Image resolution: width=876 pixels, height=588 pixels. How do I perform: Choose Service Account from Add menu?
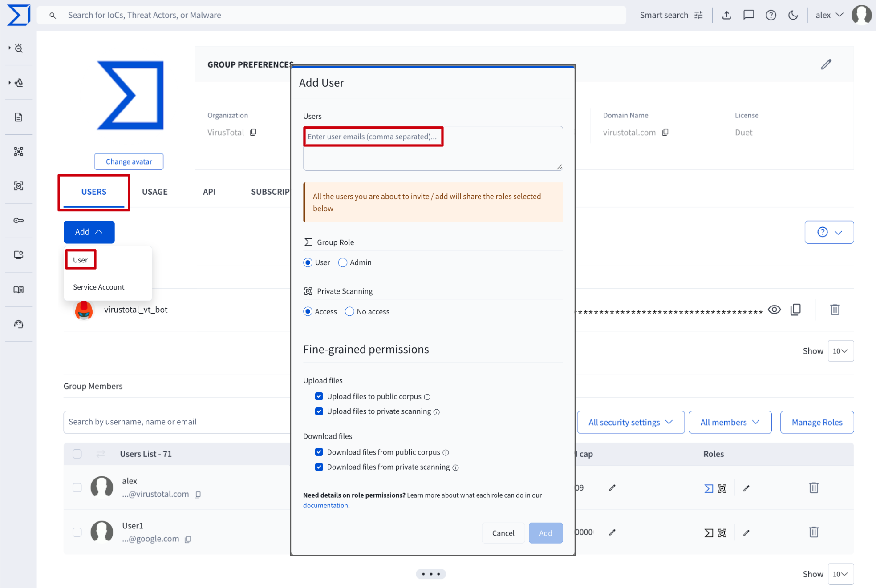pos(99,287)
